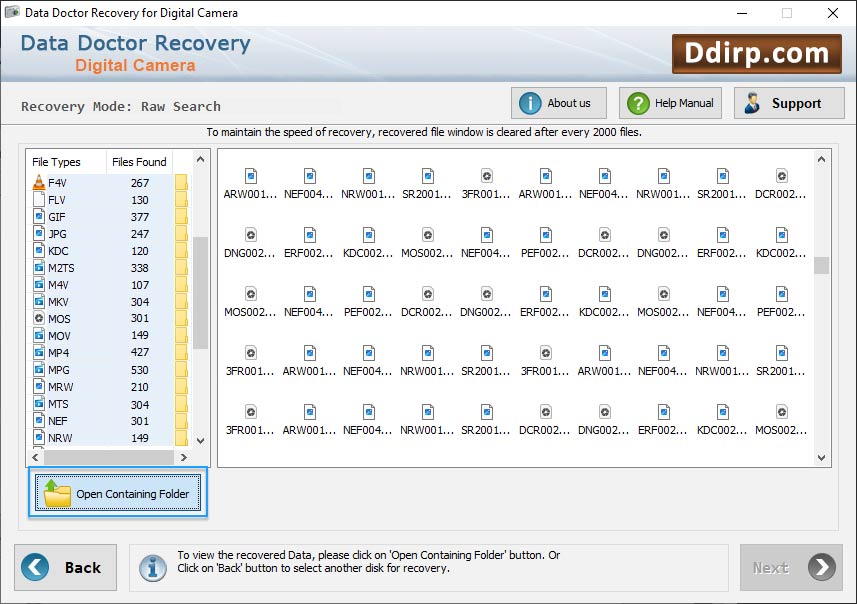
Task: Select the MKV video file icon
Action: [39, 301]
